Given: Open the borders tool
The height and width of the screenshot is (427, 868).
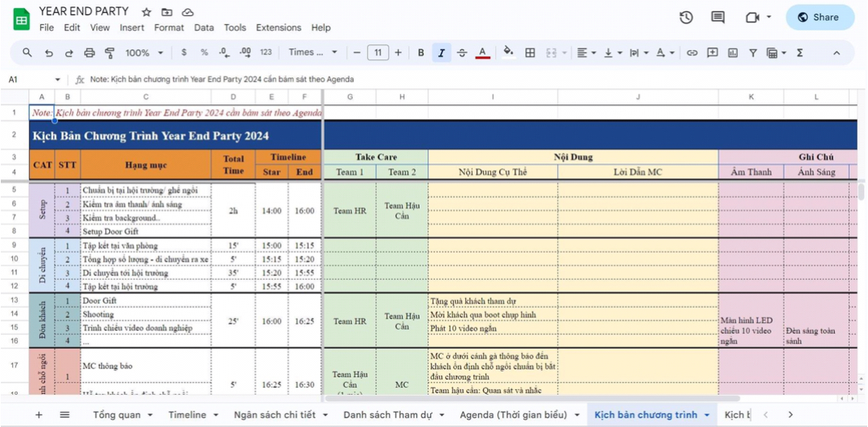Looking at the screenshot, I should click(x=530, y=53).
